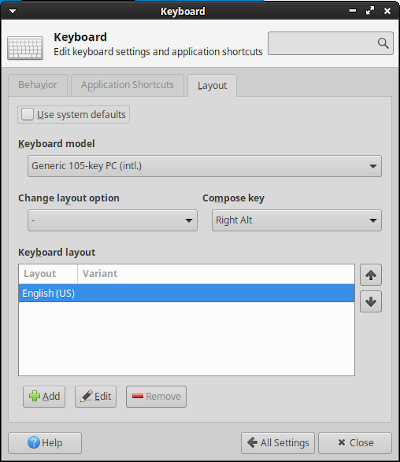
Task: Click the move layout up arrow
Action: point(371,275)
